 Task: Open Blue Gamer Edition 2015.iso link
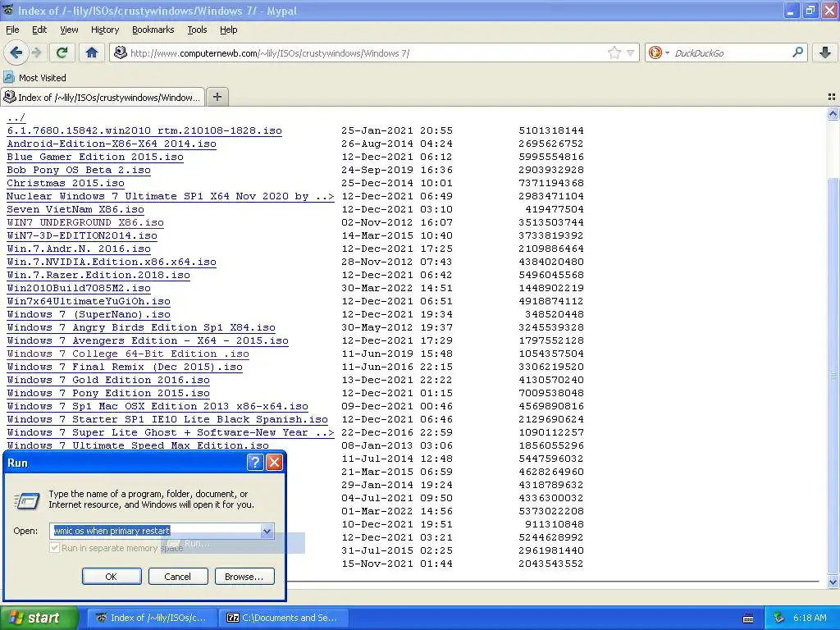tap(95, 157)
